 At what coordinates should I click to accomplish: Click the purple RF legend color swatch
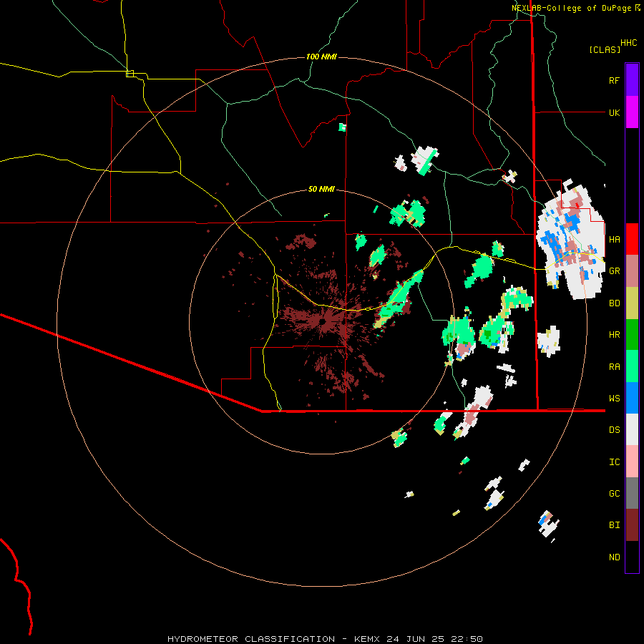[x=632, y=80]
